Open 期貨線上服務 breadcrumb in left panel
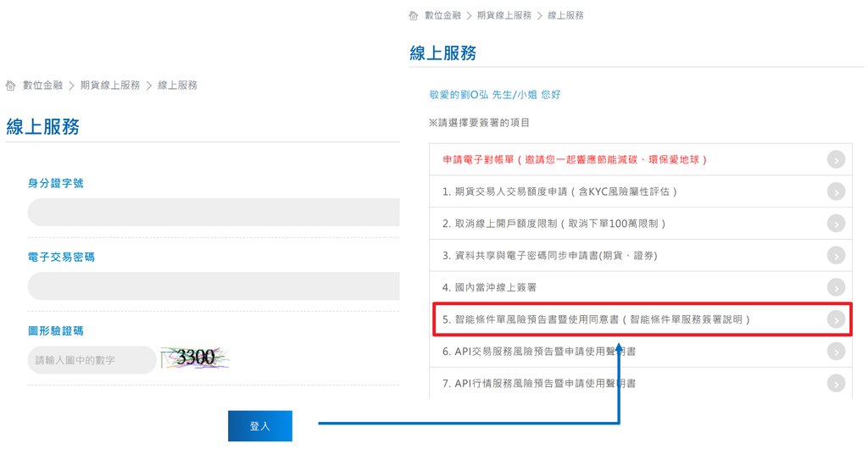868x449 pixels. [x=110, y=86]
